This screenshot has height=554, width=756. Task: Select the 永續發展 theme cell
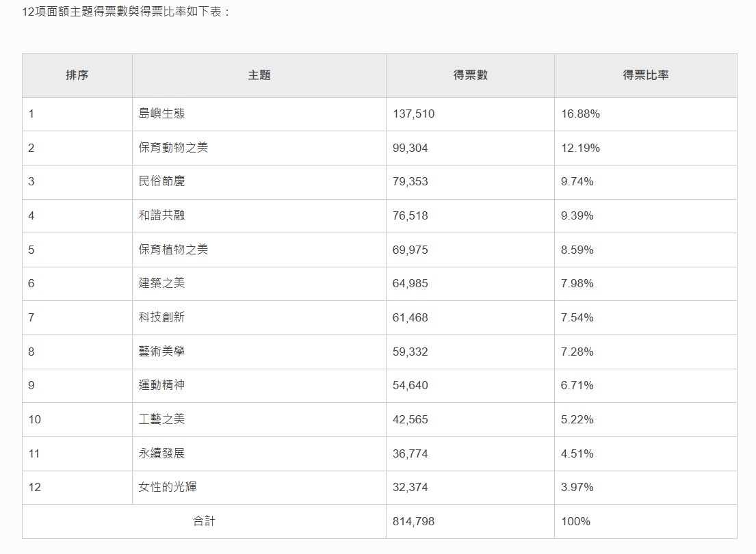[161, 453]
